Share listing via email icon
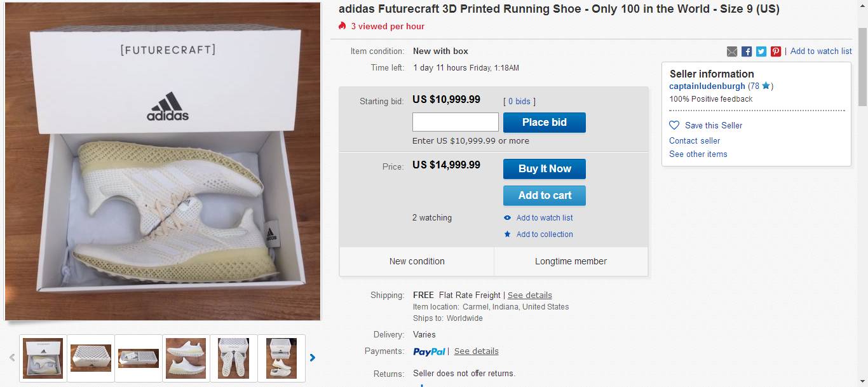This screenshot has height=387, width=868. point(732,51)
